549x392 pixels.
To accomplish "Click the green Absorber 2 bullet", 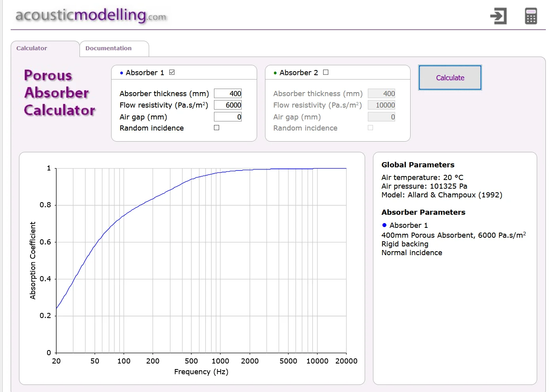I will pyautogui.click(x=275, y=73).
